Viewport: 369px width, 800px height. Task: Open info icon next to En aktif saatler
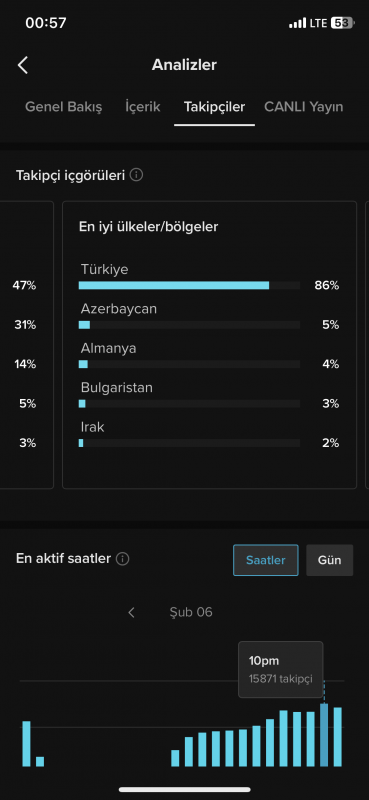[122, 559]
